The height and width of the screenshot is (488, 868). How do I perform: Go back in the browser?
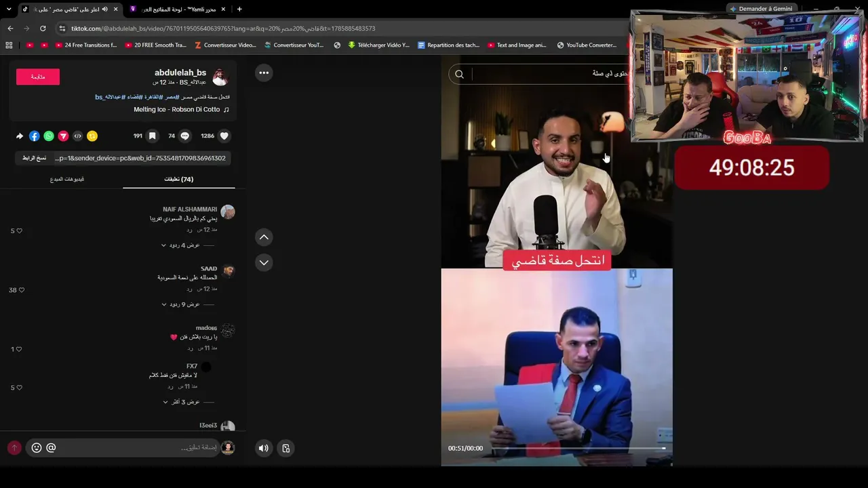(10, 28)
